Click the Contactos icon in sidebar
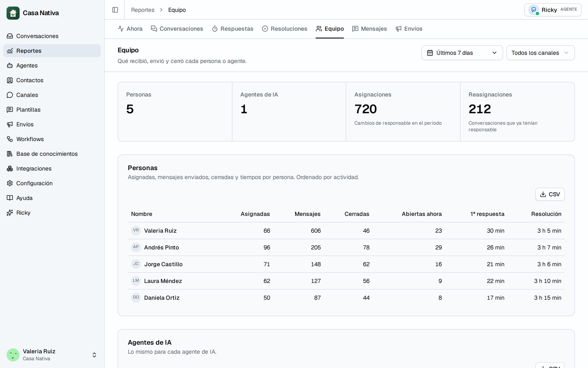The height and width of the screenshot is (368, 588). 10,80
